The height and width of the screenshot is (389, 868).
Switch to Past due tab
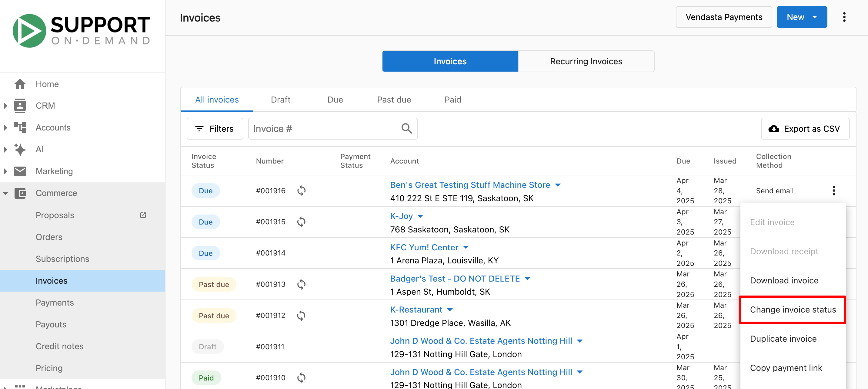(394, 100)
